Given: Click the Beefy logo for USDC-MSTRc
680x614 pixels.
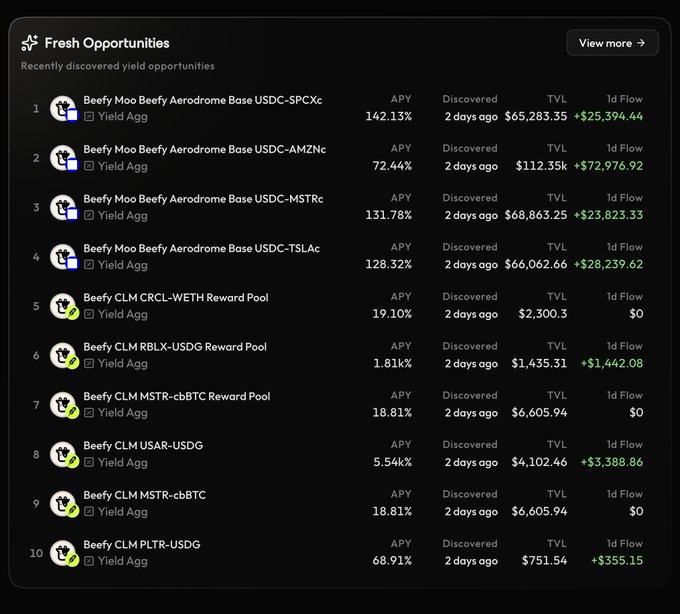Looking at the screenshot, I should click(x=63, y=207).
